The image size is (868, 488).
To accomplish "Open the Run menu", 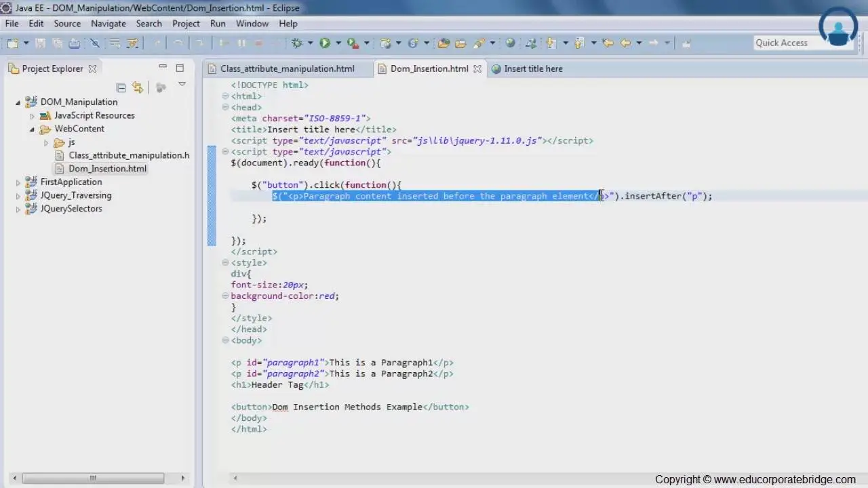I will pyautogui.click(x=218, y=23).
